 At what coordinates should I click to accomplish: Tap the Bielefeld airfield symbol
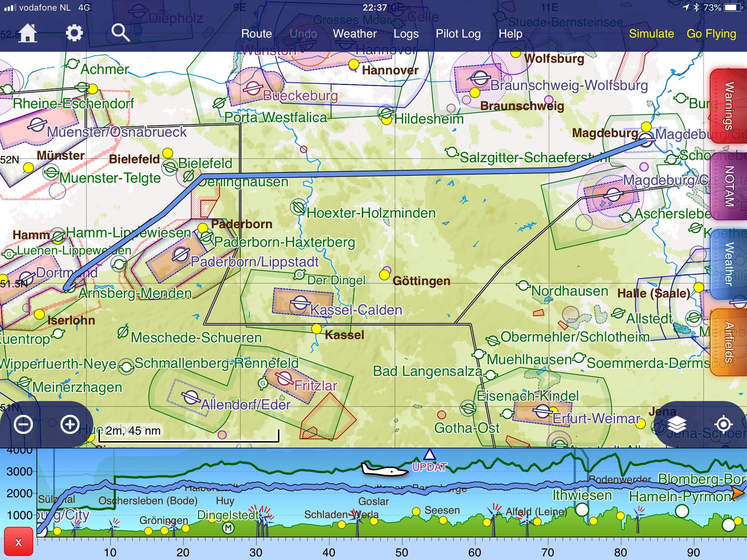(170, 167)
